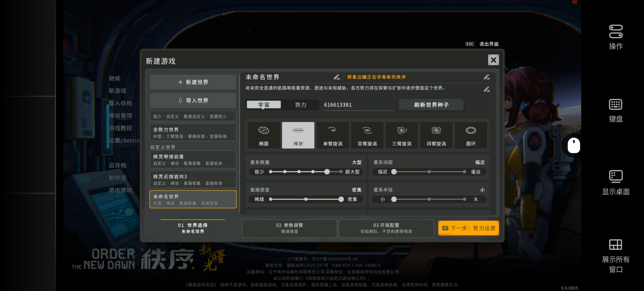Edit the orange world slogan pencil icon
Viewport: 644px width, 291px height.
click(x=487, y=77)
